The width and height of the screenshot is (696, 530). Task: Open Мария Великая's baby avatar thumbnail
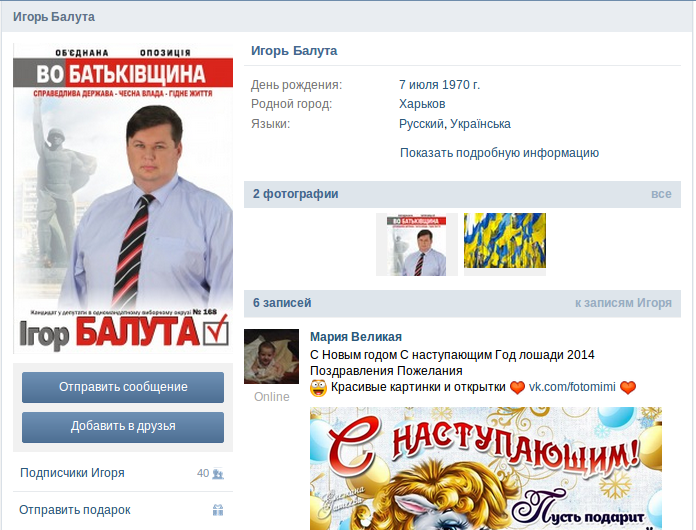point(271,356)
